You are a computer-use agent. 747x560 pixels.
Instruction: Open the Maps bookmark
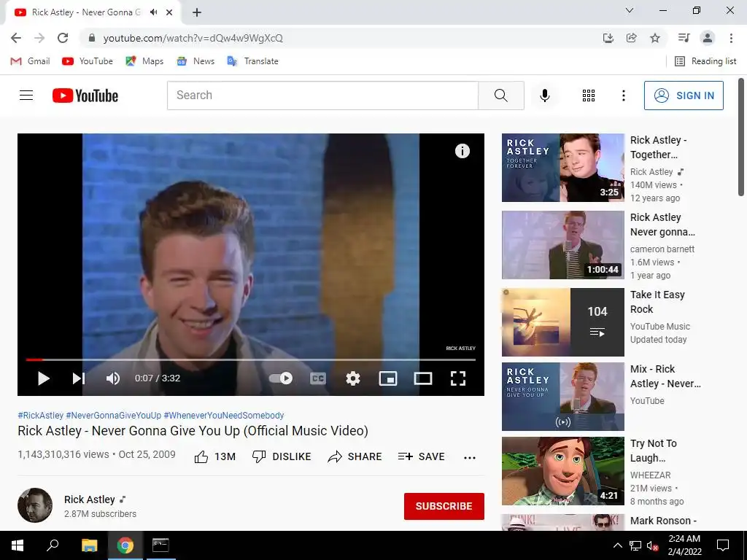click(x=144, y=61)
